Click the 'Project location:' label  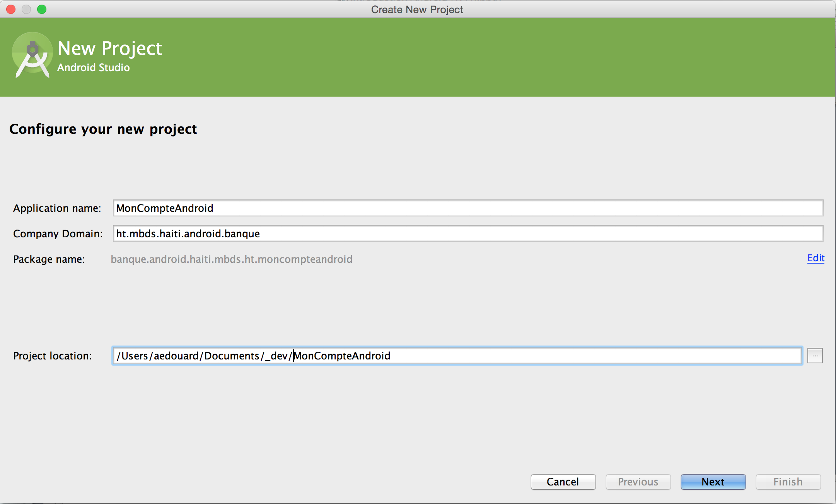click(x=53, y=356)
